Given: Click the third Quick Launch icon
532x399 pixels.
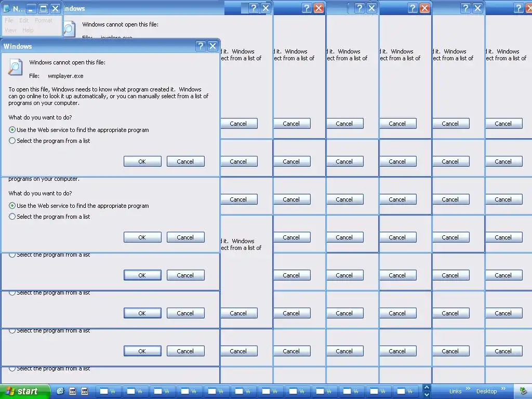Looking at the screenshot, I should (85, 391).
